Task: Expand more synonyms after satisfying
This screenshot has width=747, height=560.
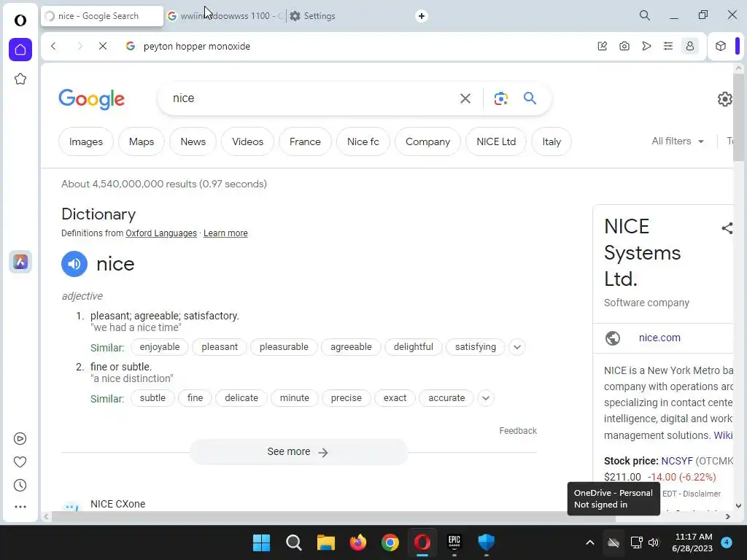Action: (517, 347)
